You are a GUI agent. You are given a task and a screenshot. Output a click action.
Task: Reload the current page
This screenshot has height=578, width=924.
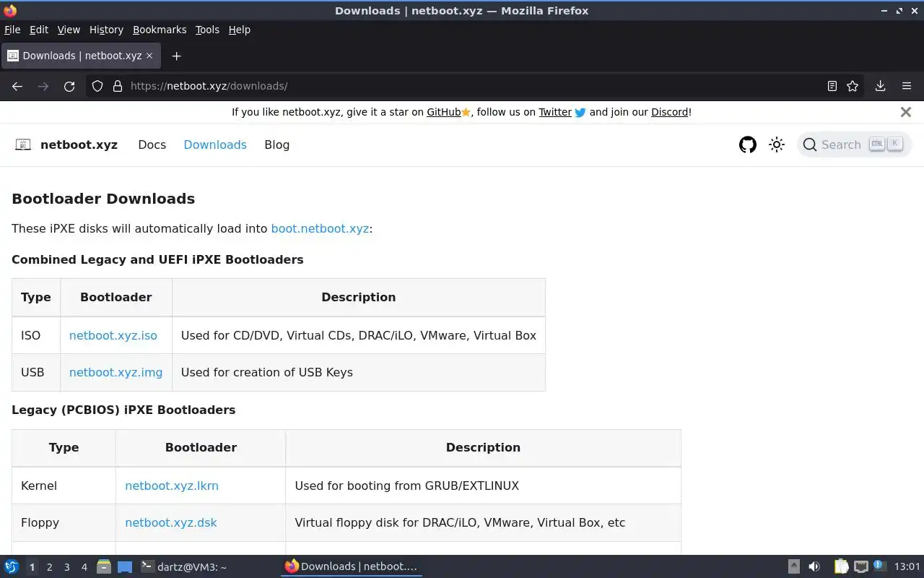click(x=69, y=86)
